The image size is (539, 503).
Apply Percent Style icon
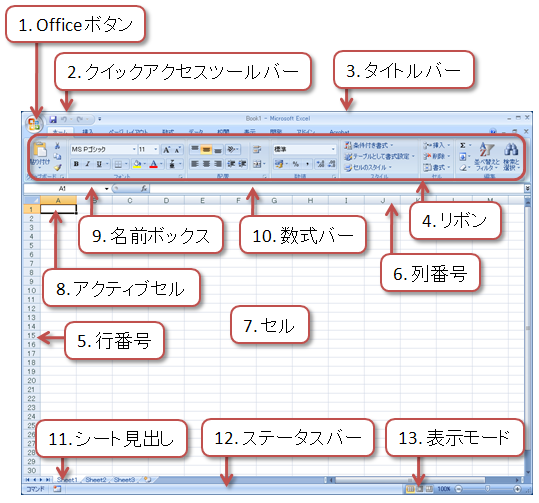pos(296,164)
